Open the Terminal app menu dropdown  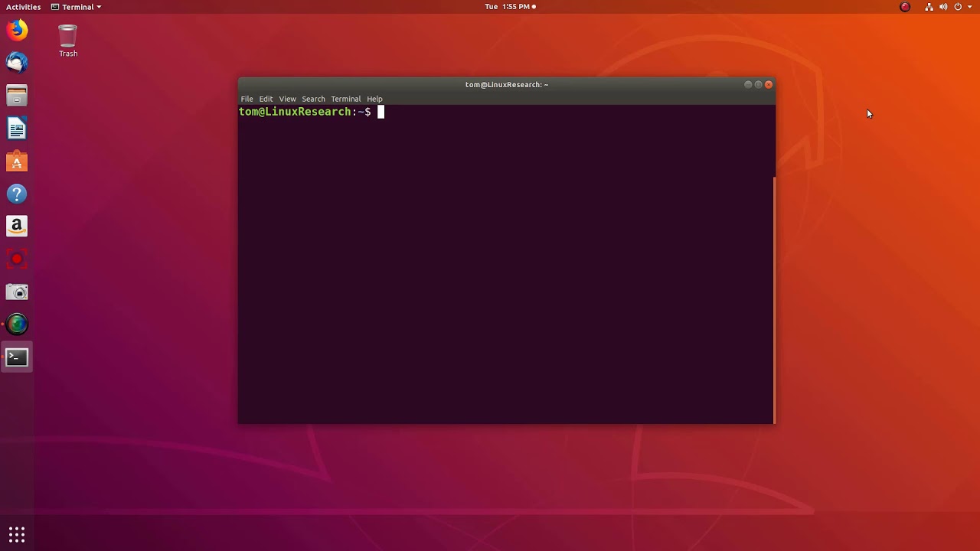(x=76, y=7)
